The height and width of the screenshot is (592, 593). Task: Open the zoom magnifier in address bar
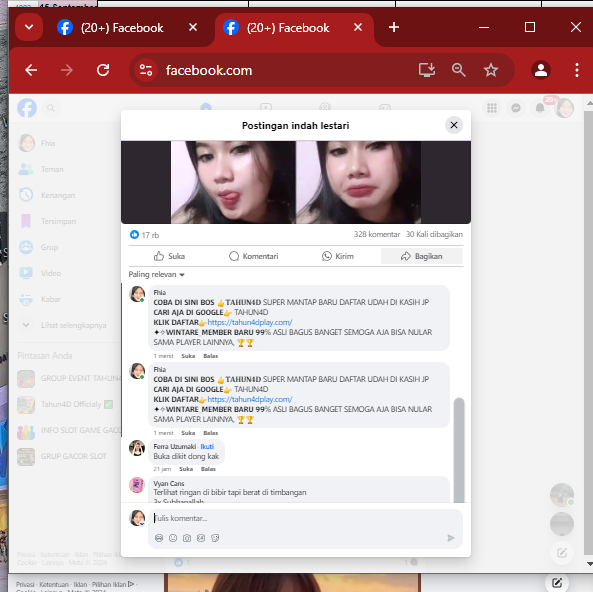coord(458,70)
